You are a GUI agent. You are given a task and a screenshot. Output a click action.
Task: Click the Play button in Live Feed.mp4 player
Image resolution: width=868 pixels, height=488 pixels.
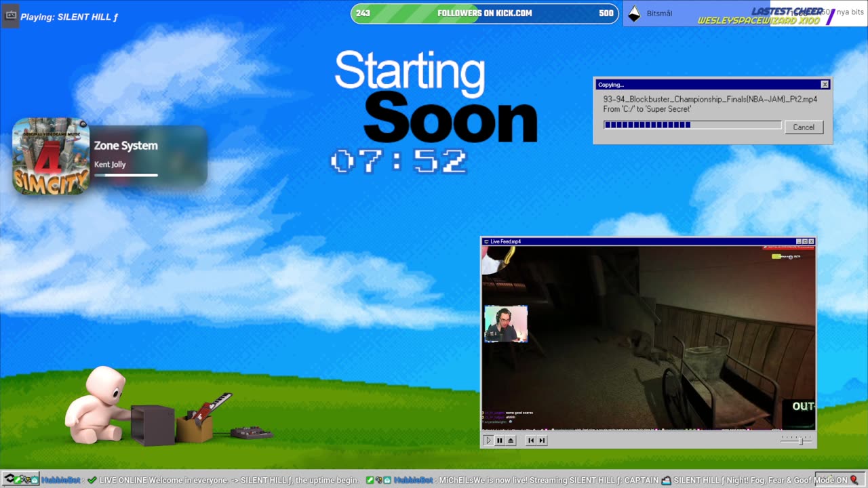click(x=488, y=441)
